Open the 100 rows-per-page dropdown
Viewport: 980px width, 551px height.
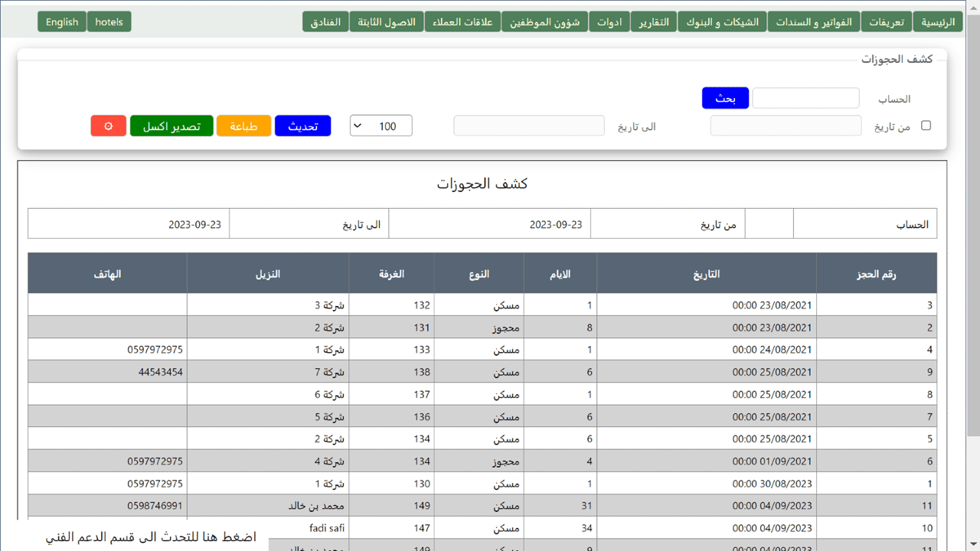381,126
